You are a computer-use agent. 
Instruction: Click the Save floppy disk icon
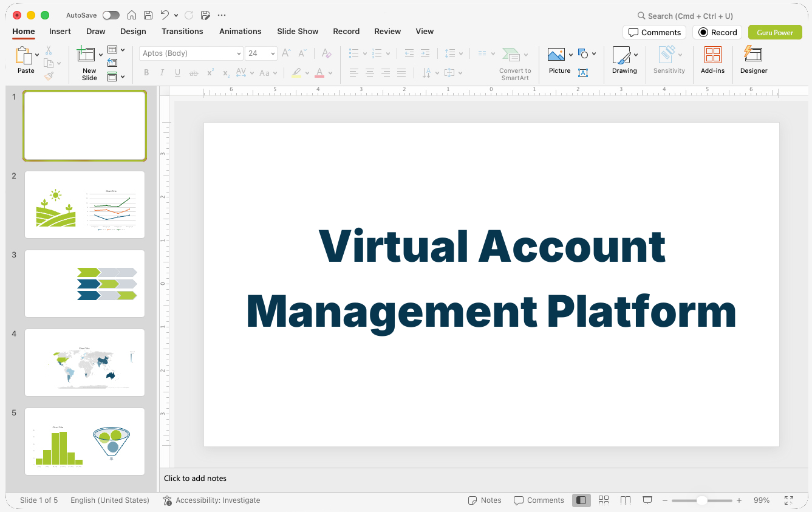click(148, 15)
